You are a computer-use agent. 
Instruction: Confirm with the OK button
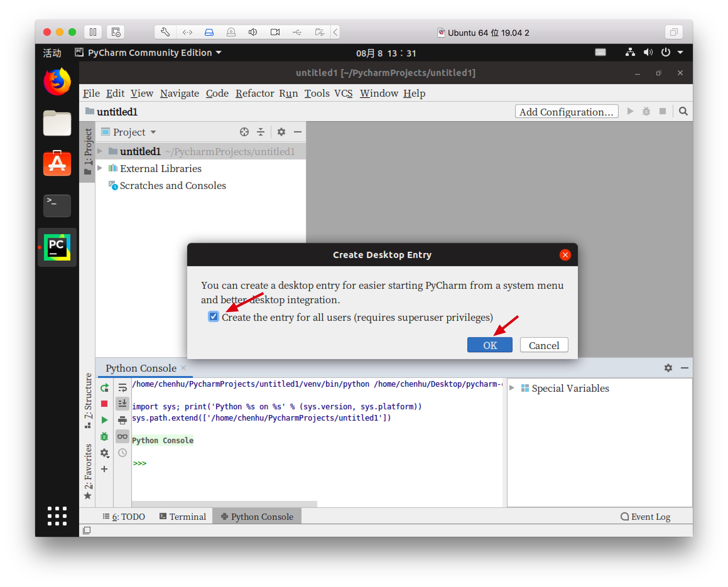[490, 345]
